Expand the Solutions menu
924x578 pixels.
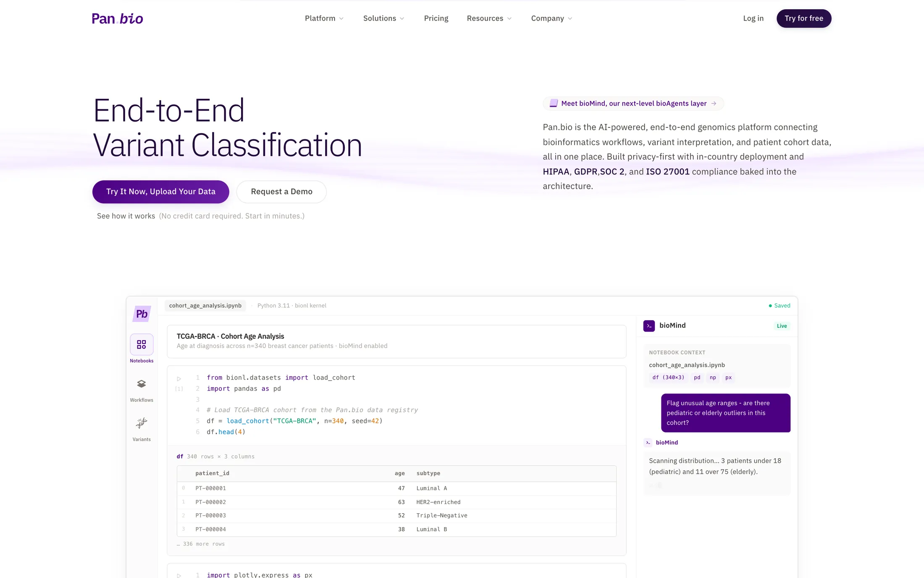pyautogui.click(x=383, y=18)
